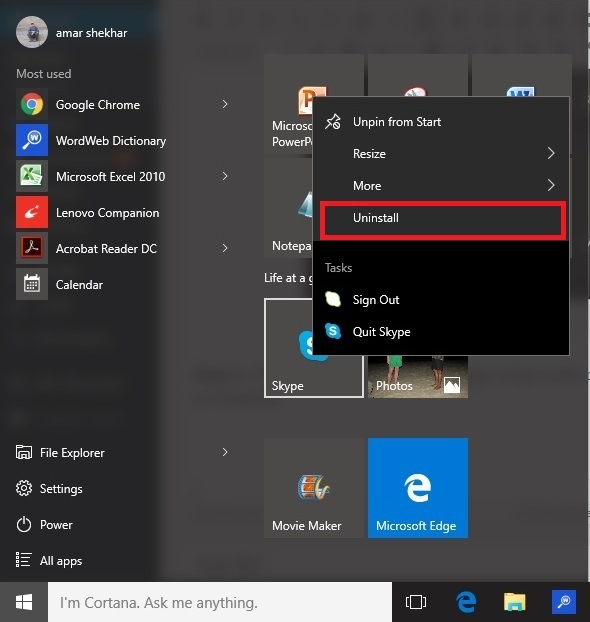Open the Photos live tile
The width and height of the screenshot is (590, 622).
pyautogui.click(x=418, y=377)
